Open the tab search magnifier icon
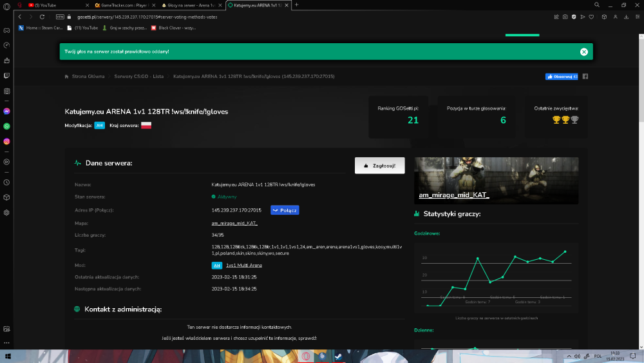Screen dimensions: 644x363 tap(597, 5)
